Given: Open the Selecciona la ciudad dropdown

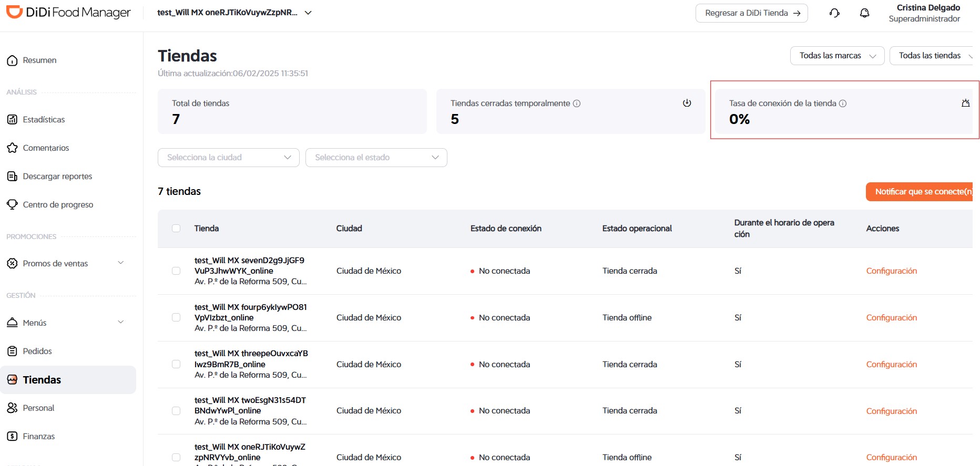Looking at the screenshot, I should [x=229, y=158].
